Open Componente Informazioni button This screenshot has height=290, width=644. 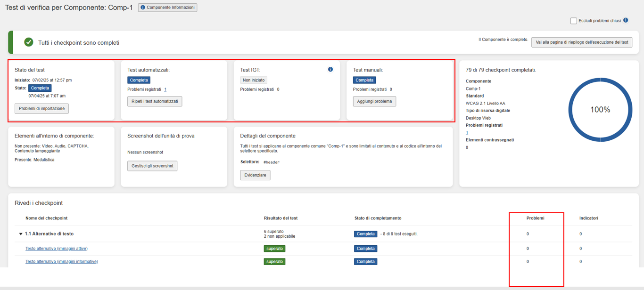[167, 8]
